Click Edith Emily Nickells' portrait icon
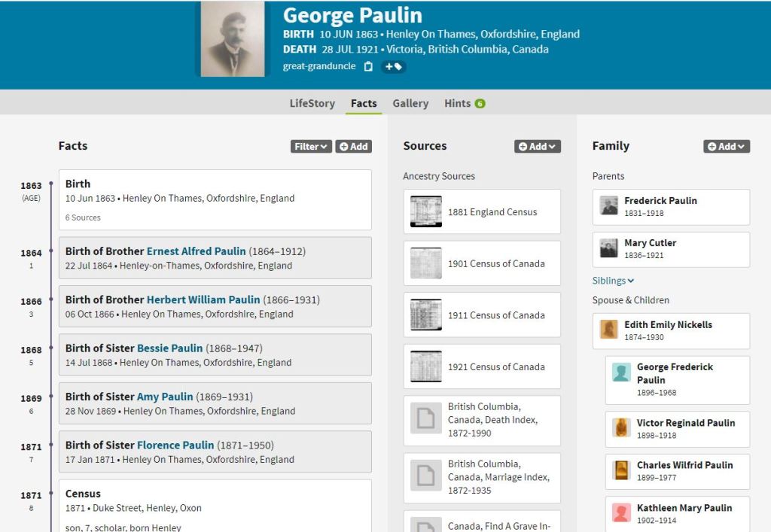 tap(609, 330)
